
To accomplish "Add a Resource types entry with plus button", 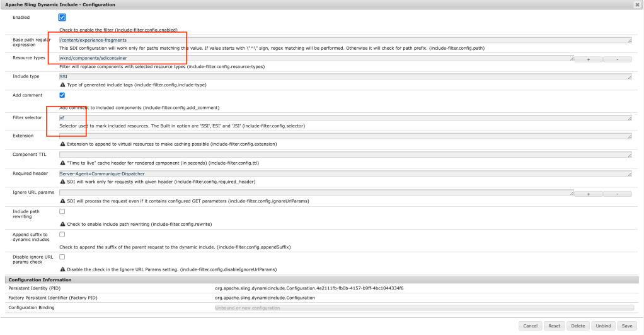I will 589,59.
